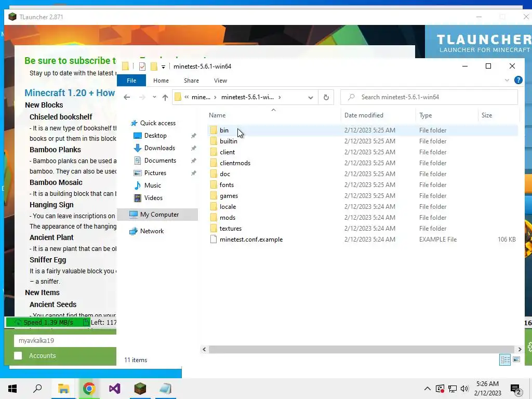Go up one folder level
The image size is (532, 399).
click(x=165, y=97)
